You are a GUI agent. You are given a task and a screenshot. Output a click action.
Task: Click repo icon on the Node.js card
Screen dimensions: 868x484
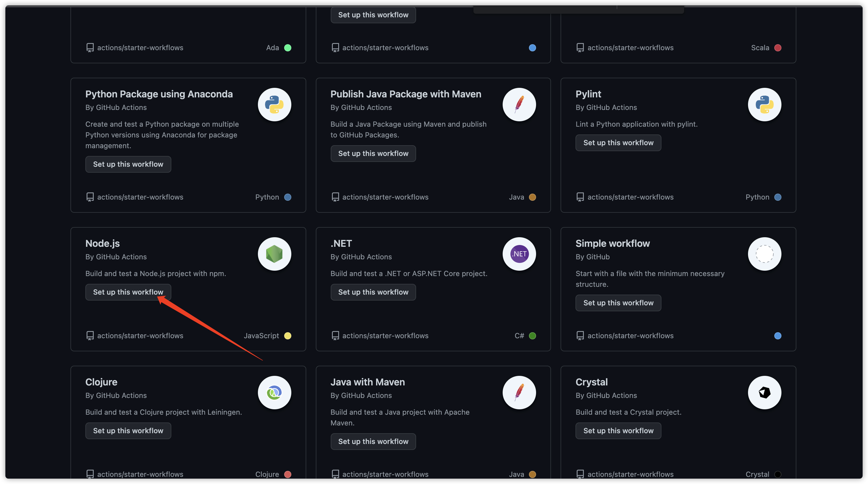click(x=90, y=336)
